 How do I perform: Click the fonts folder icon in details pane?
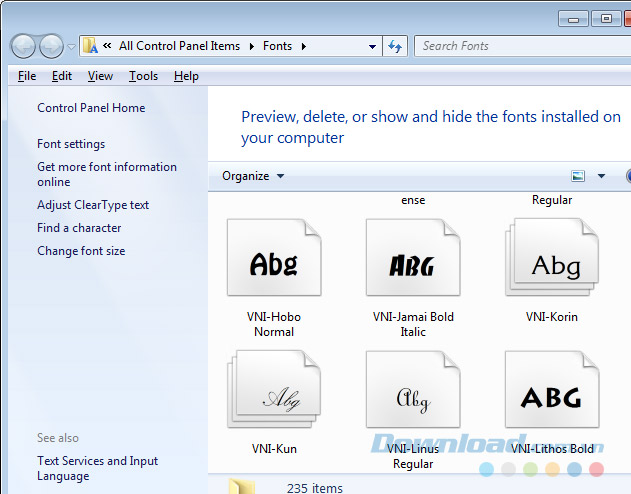pyautogui.click(x=241, y=486)
